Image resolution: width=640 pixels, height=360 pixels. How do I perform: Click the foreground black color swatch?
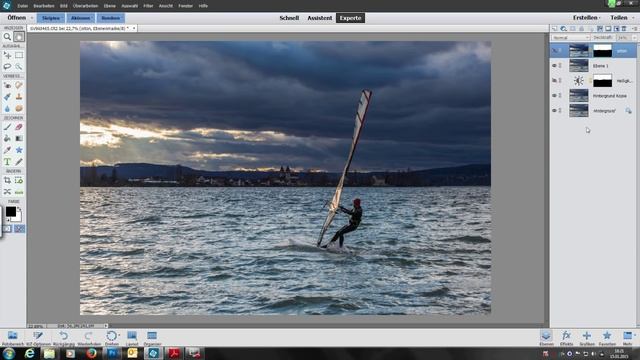coord(11,211)
